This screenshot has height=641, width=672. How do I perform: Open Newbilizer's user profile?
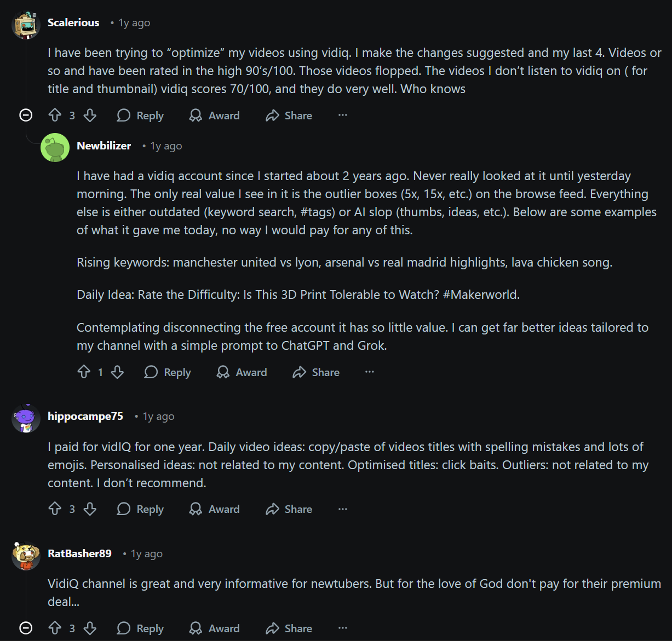[104, 146]
